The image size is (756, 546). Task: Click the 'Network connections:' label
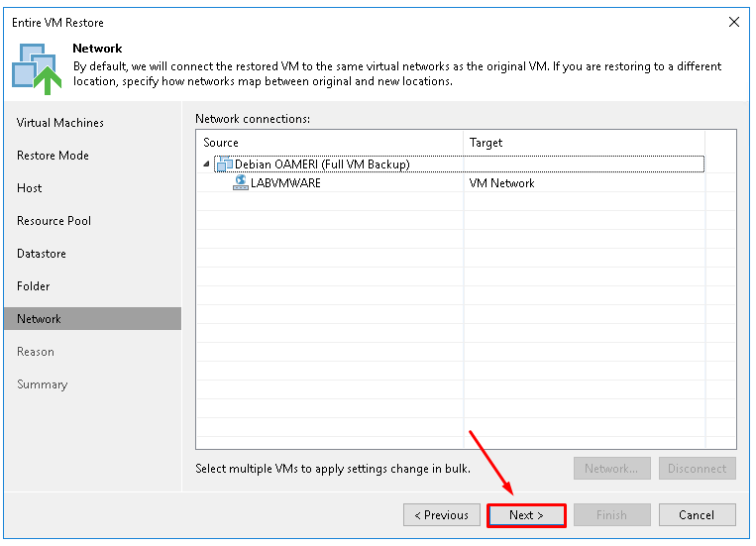[x=253, y=119]
